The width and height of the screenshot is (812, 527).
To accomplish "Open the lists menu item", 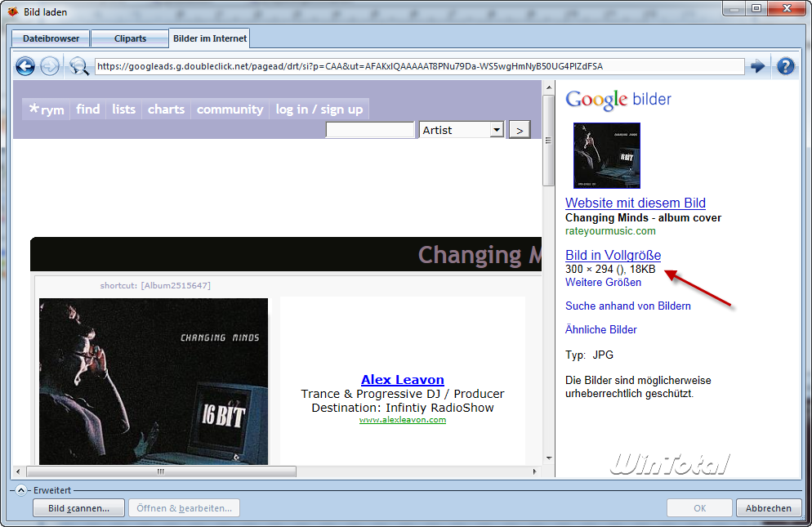I will click(x=124, y=109).
